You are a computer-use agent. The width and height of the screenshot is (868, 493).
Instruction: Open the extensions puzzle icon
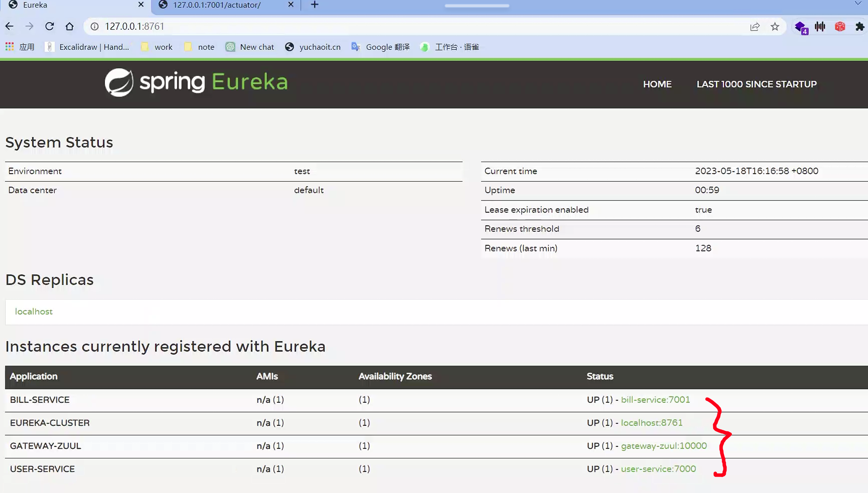[x=859, y=27]
